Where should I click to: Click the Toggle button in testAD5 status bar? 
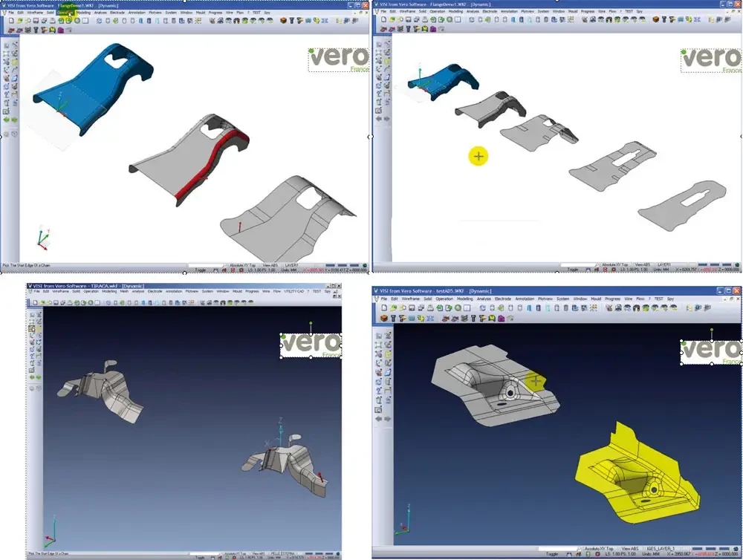point(552,554)
